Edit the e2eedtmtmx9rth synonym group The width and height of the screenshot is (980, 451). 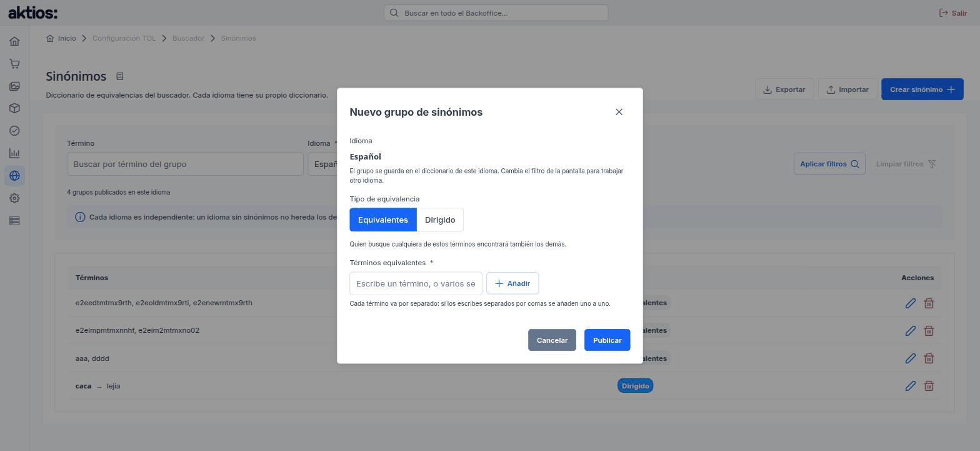910,303
